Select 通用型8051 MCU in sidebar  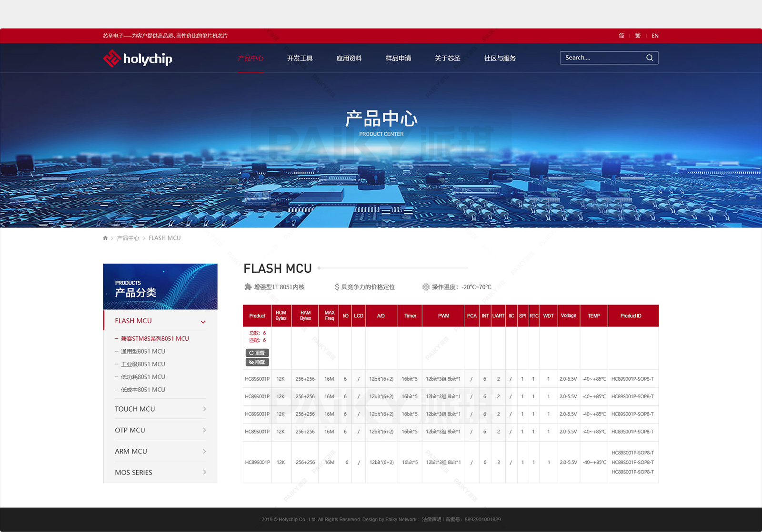(143, 351)
